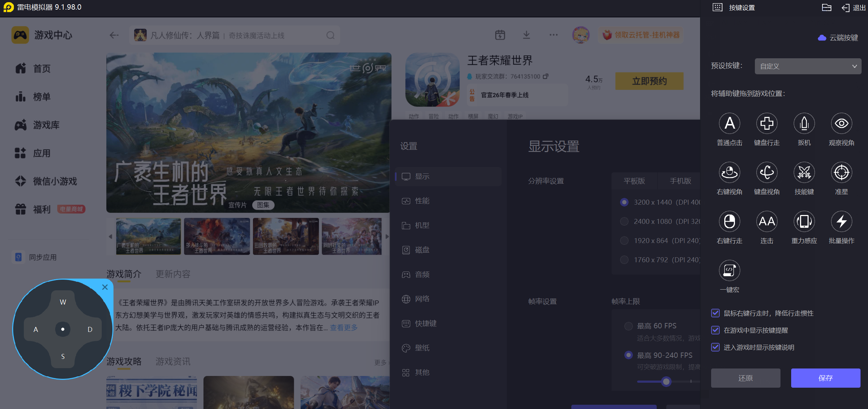The image size is (868, 409).
Task: Toggle 在游戏中显示按键提醒 checkbox
Action: [x=715, y=330]
